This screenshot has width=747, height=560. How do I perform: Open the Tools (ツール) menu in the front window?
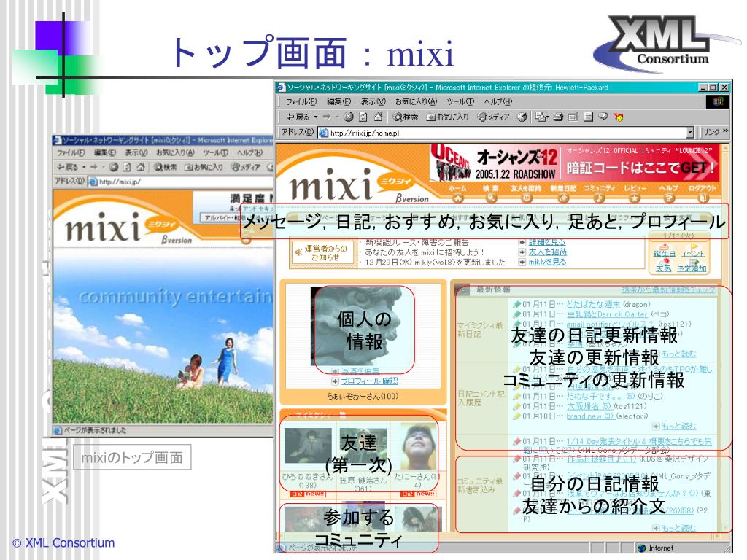(x=460, y=101)
